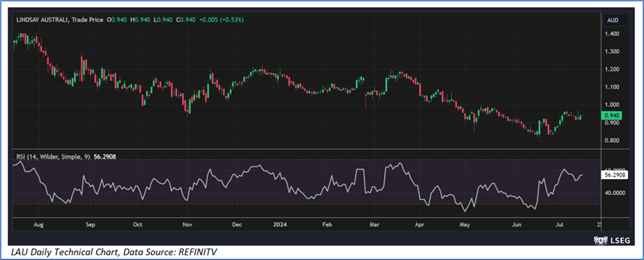644x260 pixels.
Task: Open the RSI (14, Wilder, Simple, 9) legend
Action: (x=53, y=157)
